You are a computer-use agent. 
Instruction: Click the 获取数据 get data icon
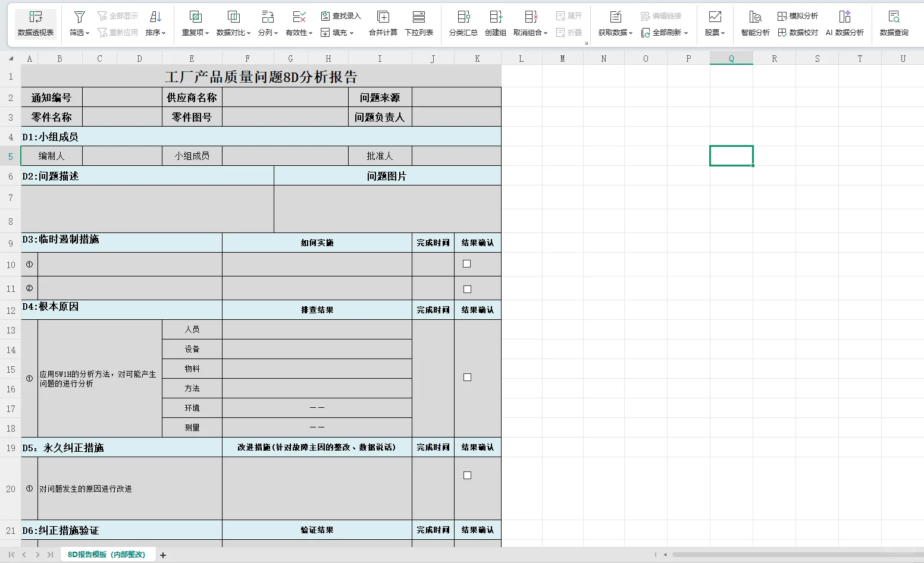pyautogui.click(x=615, y=17)
